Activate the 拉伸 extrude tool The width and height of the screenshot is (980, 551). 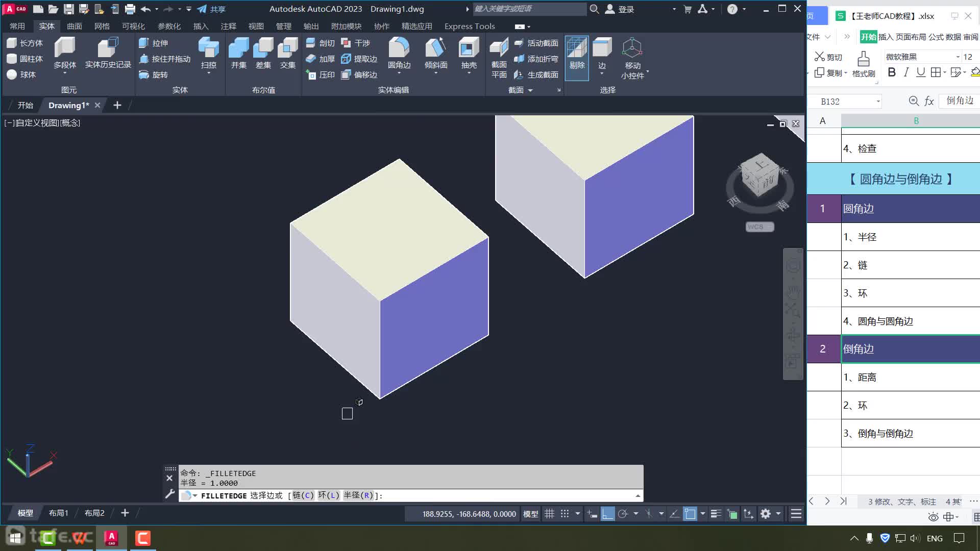point(153,43)
